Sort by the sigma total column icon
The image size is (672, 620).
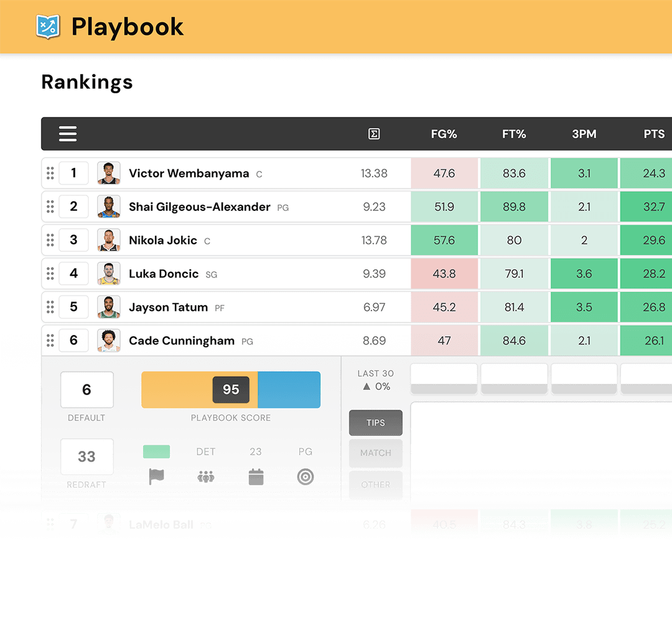click(374, 134)
